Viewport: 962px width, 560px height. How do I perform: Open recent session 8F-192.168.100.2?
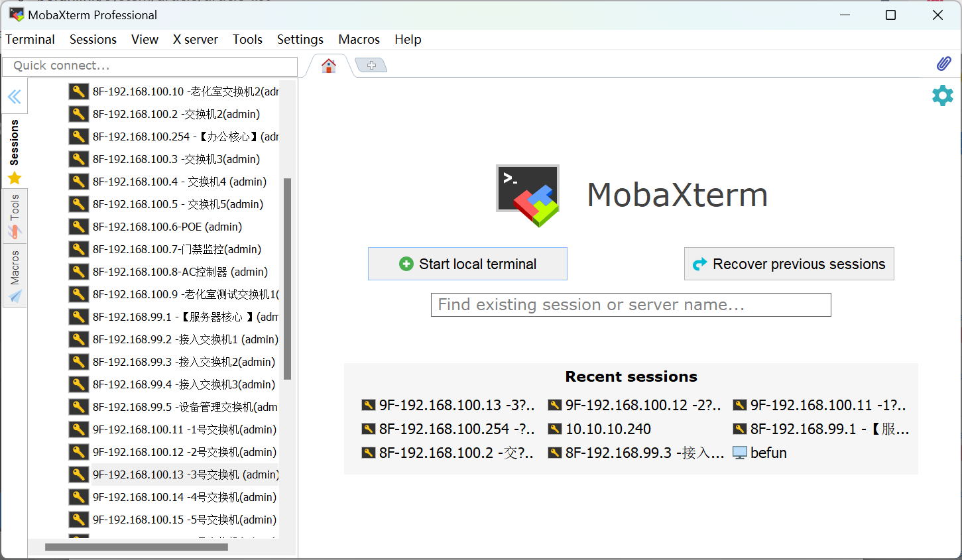(448, 453)
